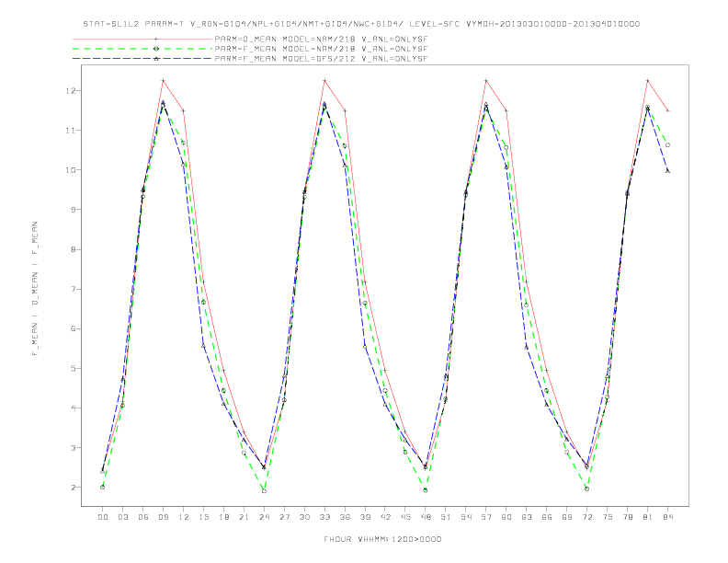The image size is (728, 563).
Task: Click x-axis tick label 00
Action: coord(103,517)
